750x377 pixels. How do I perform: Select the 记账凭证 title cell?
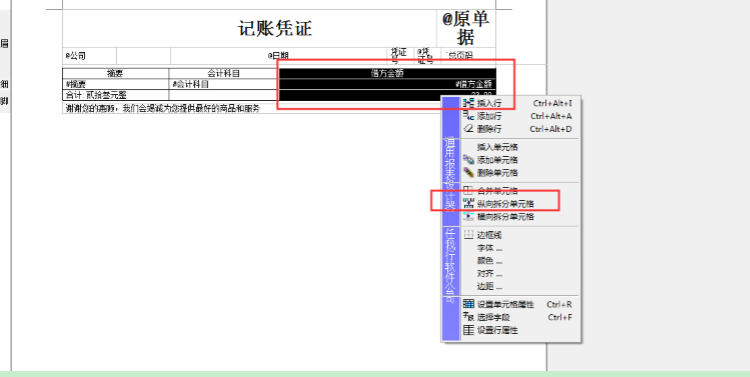click(249, 29)
